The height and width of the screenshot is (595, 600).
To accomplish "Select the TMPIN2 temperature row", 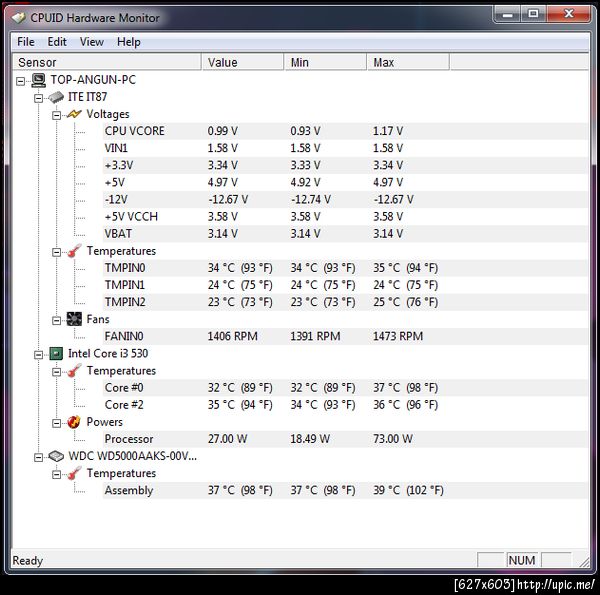I will pyautogui.click(x=346, y=302).
